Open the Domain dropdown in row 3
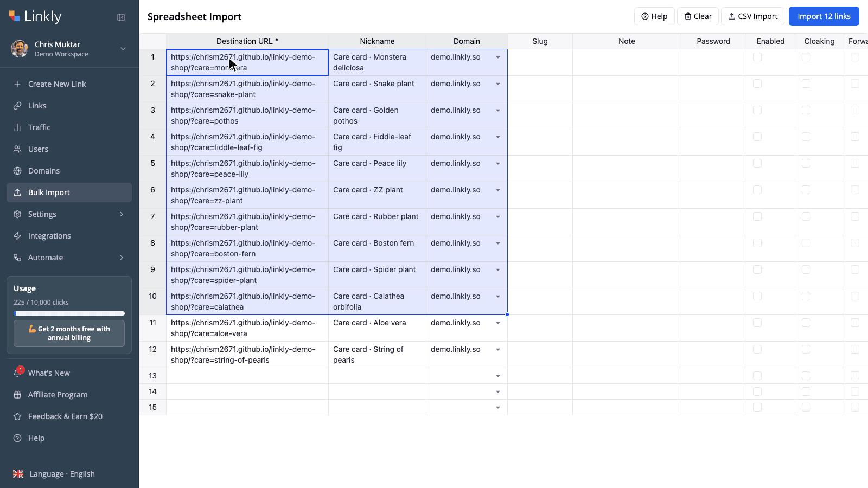Image resolution: width=868 pixels, height=488 pixels. tap(498, 111)
